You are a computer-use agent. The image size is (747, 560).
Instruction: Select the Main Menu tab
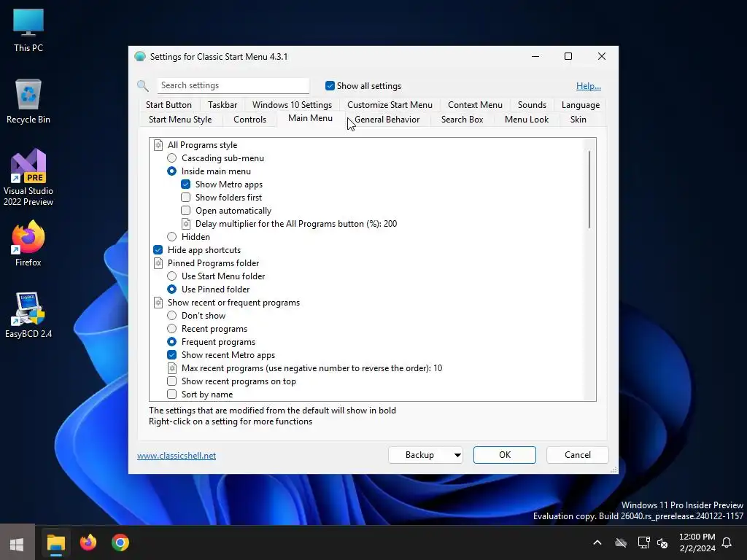point(310,119)
